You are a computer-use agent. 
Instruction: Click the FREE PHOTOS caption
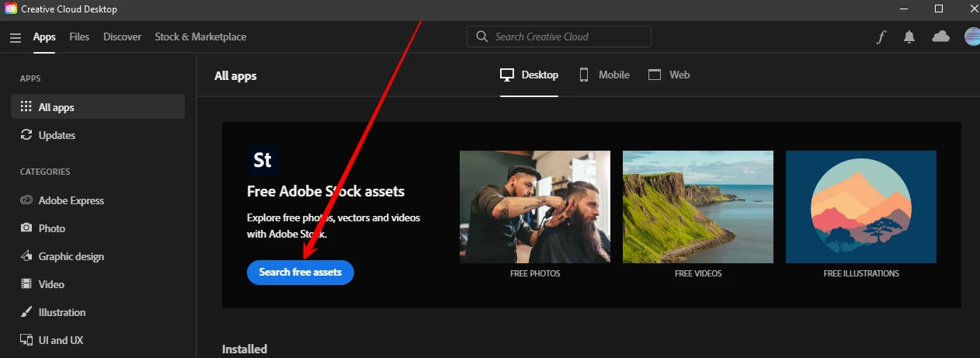coord(535,273)
